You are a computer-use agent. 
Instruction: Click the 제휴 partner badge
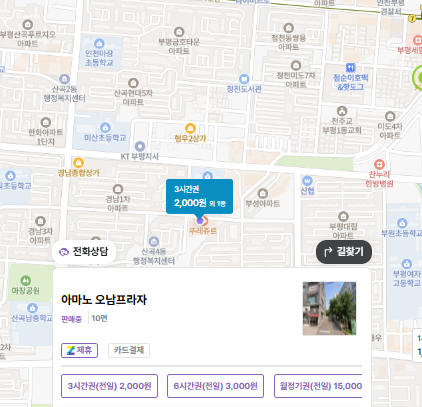coord(79,350)
